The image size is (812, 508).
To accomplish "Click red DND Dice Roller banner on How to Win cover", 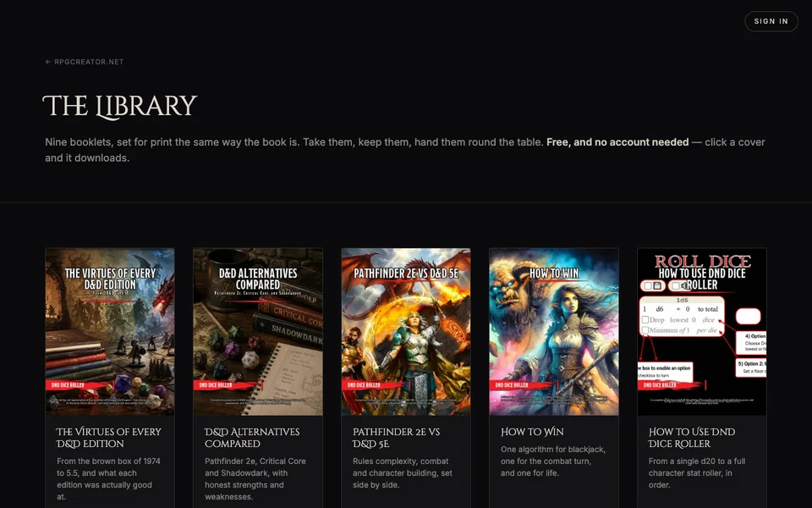I will coord(523,385).
